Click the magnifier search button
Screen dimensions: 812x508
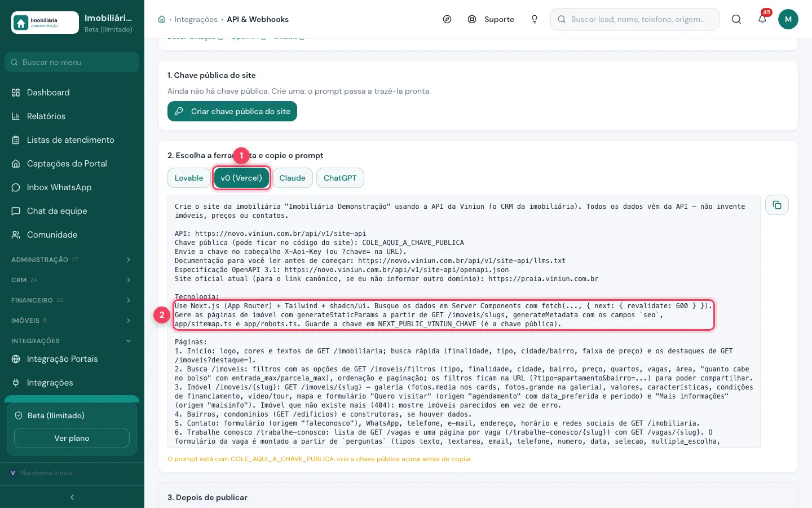point(736,19)
